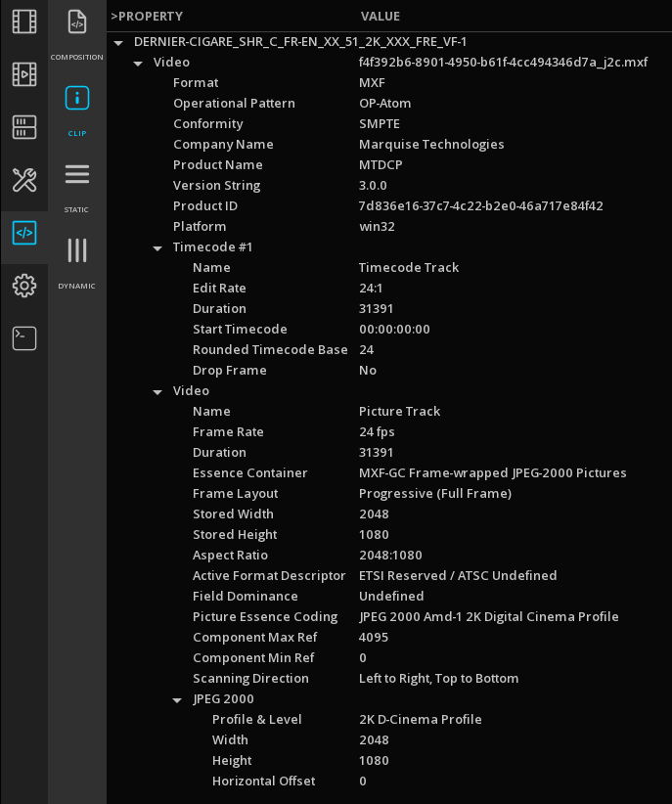Select the Stored Width row
Viewport: 672px width, 804px height.
tap(389, 514)
